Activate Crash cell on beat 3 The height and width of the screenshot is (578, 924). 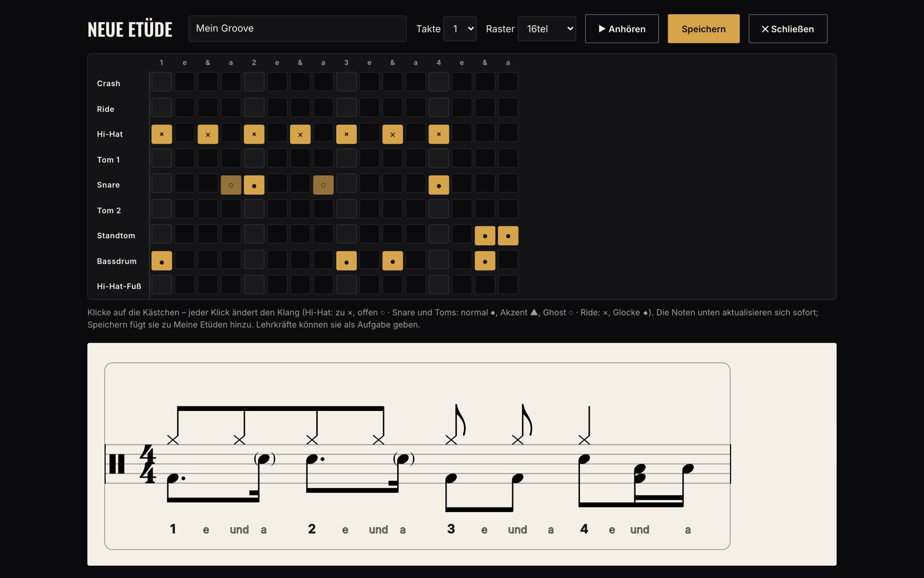[x=346, y=82]
